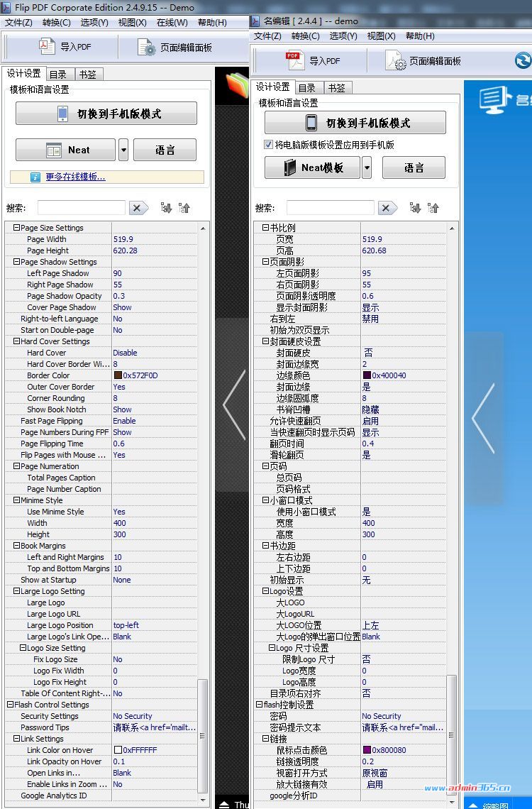Click 边缘颜色 swatch 0x400040

(367, 375)
